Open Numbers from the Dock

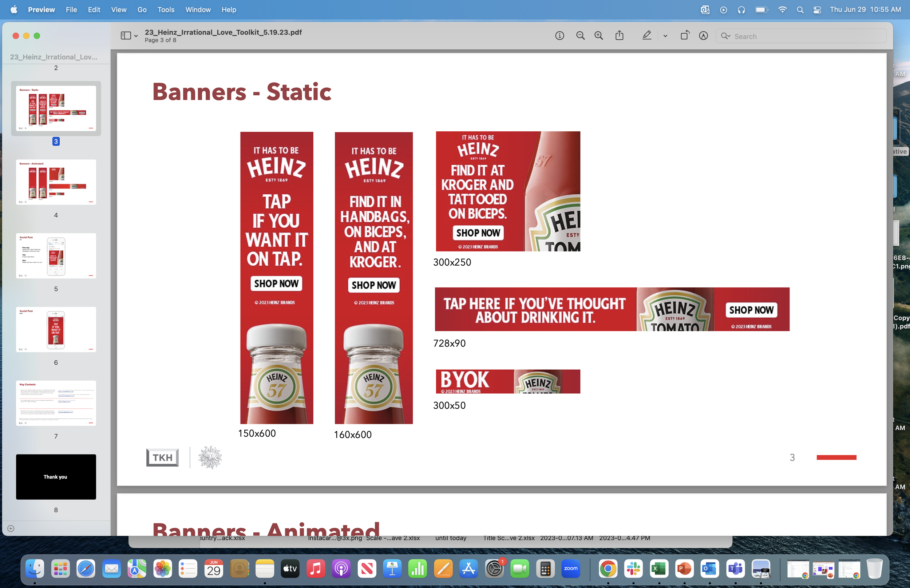(x=418, y=569)
